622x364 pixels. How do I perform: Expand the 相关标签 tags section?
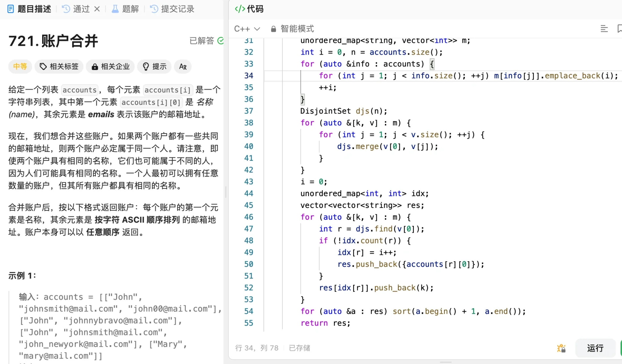pyautogui.click(x=59, y=66)
